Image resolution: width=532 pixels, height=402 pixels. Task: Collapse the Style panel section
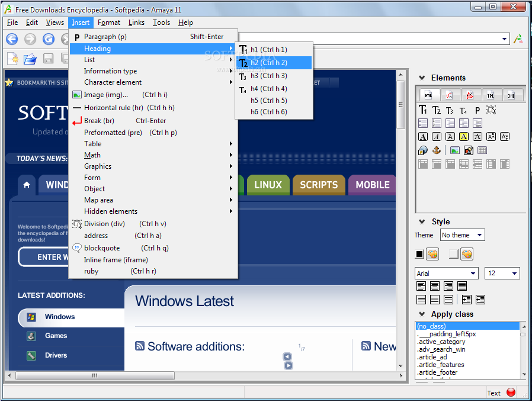tap(422, 221)
